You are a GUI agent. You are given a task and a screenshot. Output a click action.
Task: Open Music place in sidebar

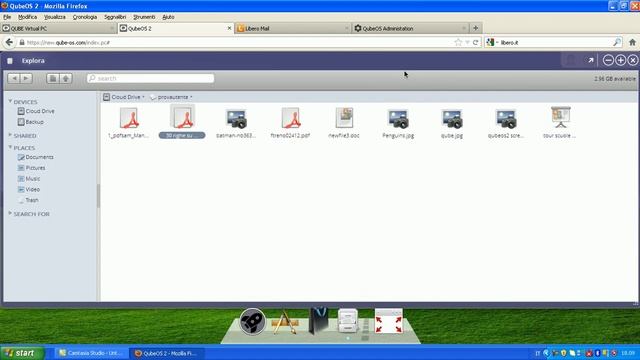pos(29,179)
